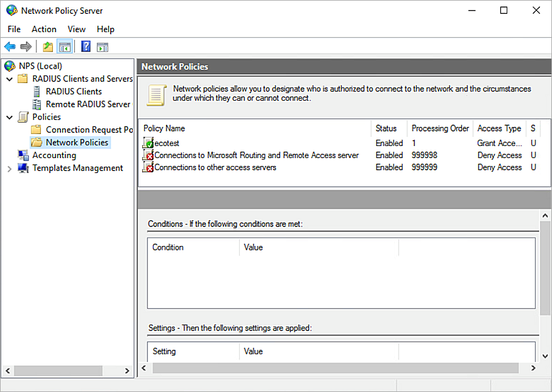Screen dimensions: 552x392
Task: Click the Processing Order column header
Action: [x=439, y=128]
